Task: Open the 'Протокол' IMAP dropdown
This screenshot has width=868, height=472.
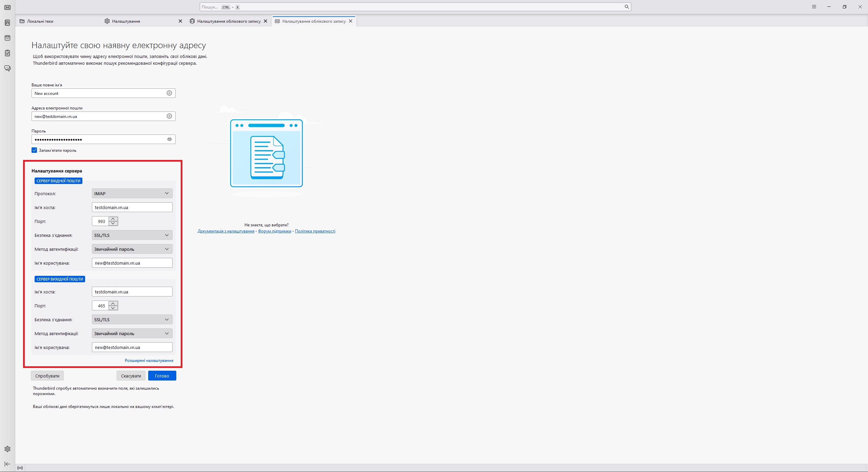Action: pos(132,193)
